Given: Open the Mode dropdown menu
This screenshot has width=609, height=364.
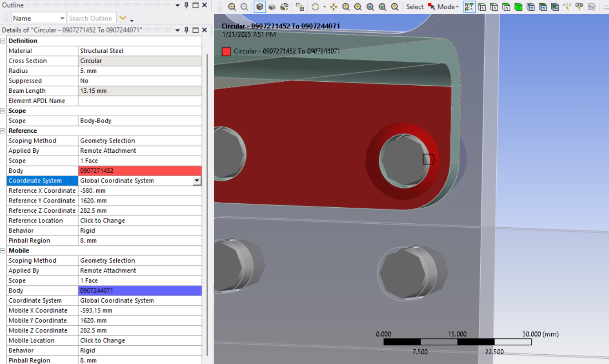Looking at the screenshot, I should [x=448, y=7].
